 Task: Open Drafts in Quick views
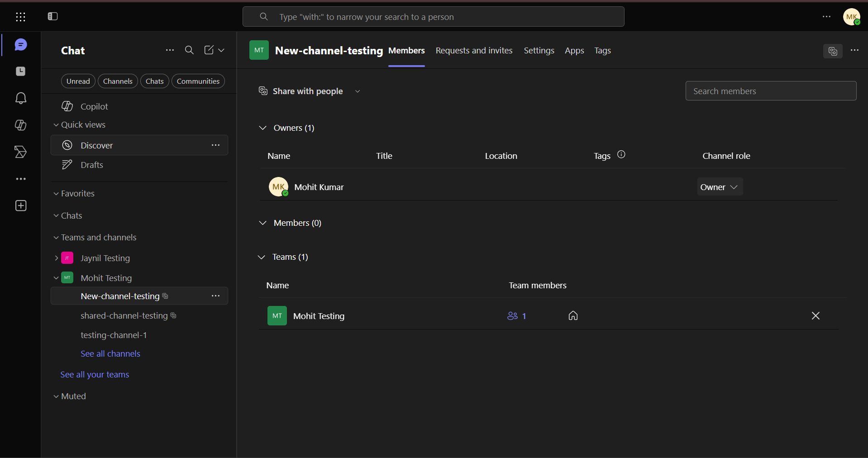[x=139, y=165]
